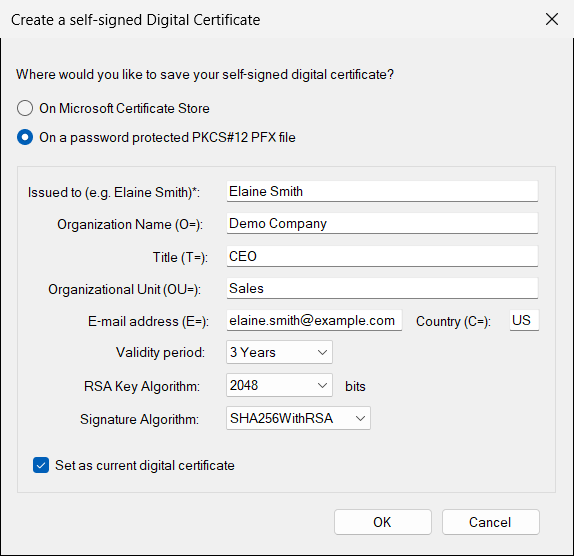Click the 'Country (C=):' label
This screenshot has width=574, height=556.
[x=453, y=321]
